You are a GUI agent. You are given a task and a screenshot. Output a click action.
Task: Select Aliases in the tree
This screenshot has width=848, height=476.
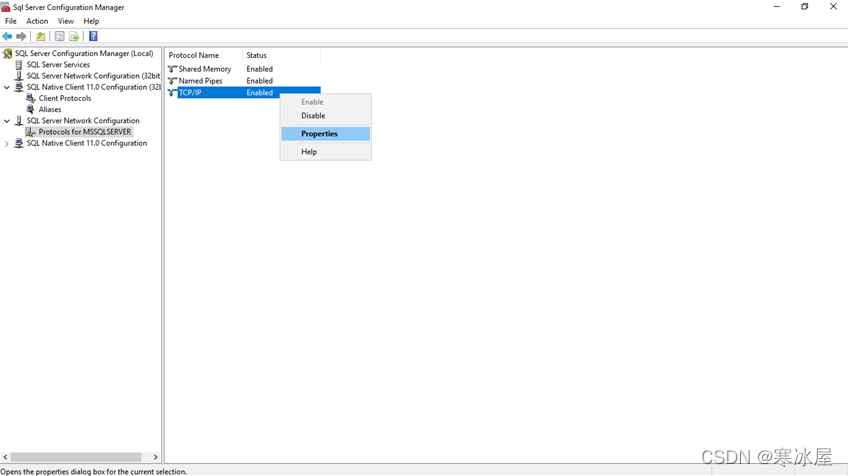50,109
